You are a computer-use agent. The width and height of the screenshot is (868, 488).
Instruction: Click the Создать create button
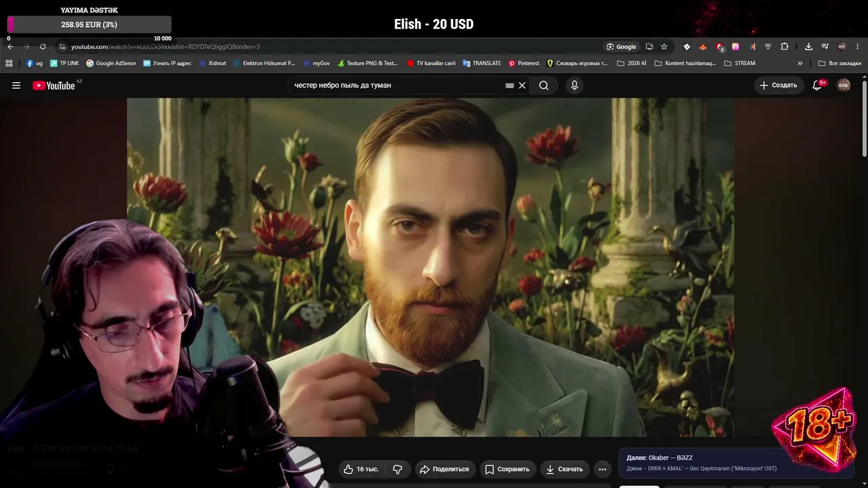coord(778,85)
